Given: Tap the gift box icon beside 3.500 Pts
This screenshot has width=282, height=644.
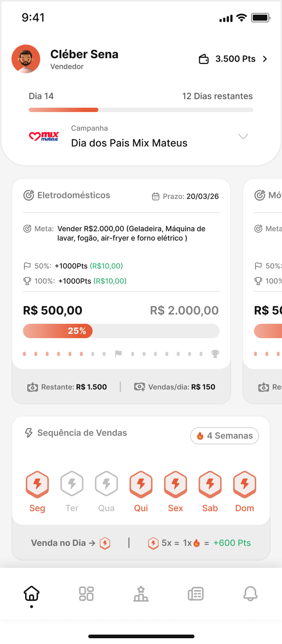Looking at the screenshot, I should coord(204,59).
